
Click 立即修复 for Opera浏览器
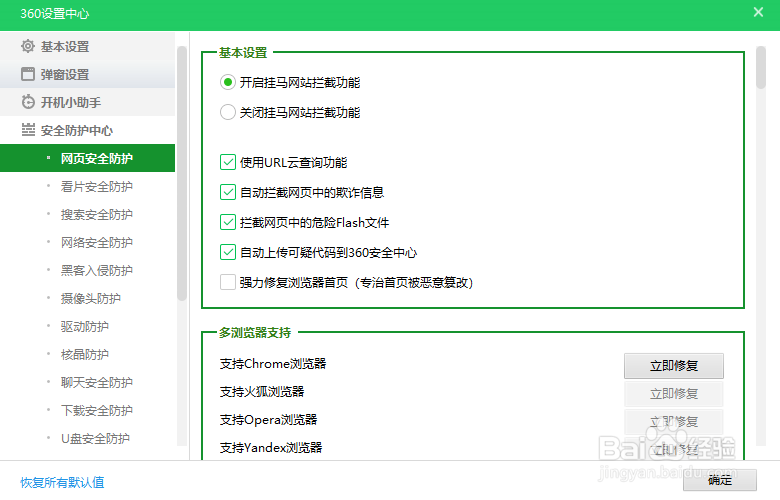click(x=674, y=421)
